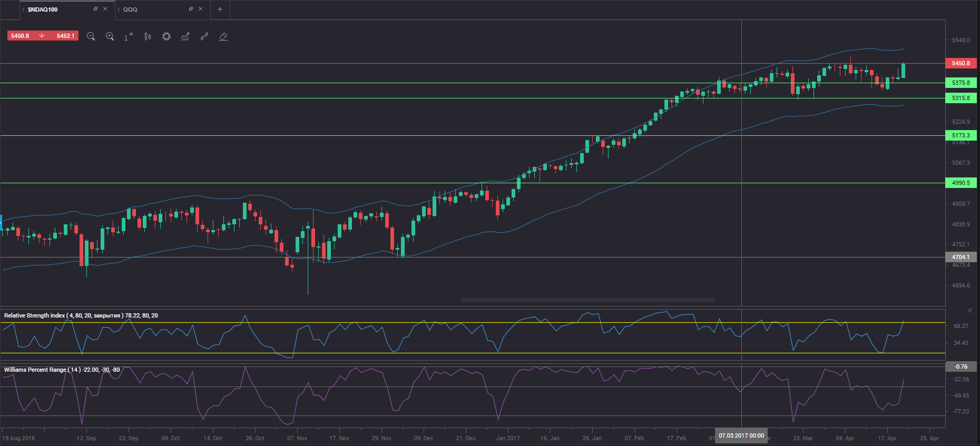
Task: Close the $NDAQ100 tab
Action: (105, 9)
